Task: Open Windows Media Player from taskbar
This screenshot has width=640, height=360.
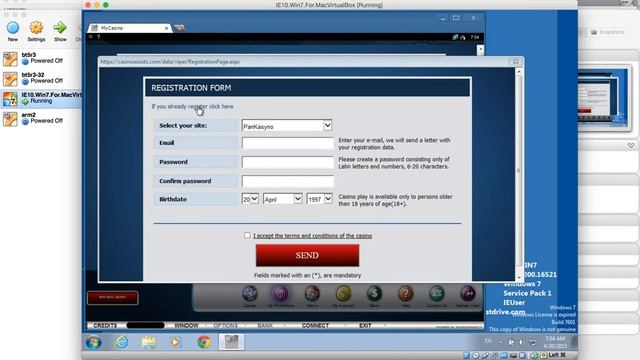Action: [176, 342]
